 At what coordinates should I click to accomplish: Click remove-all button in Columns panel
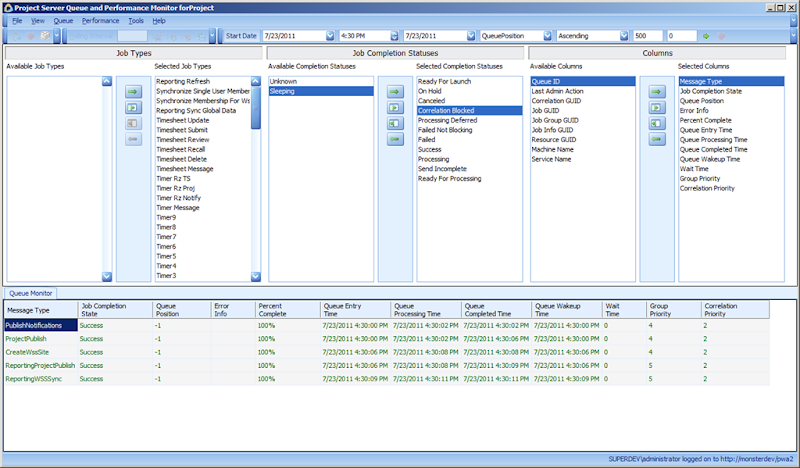pyautogui.click(x=656, y=122)
